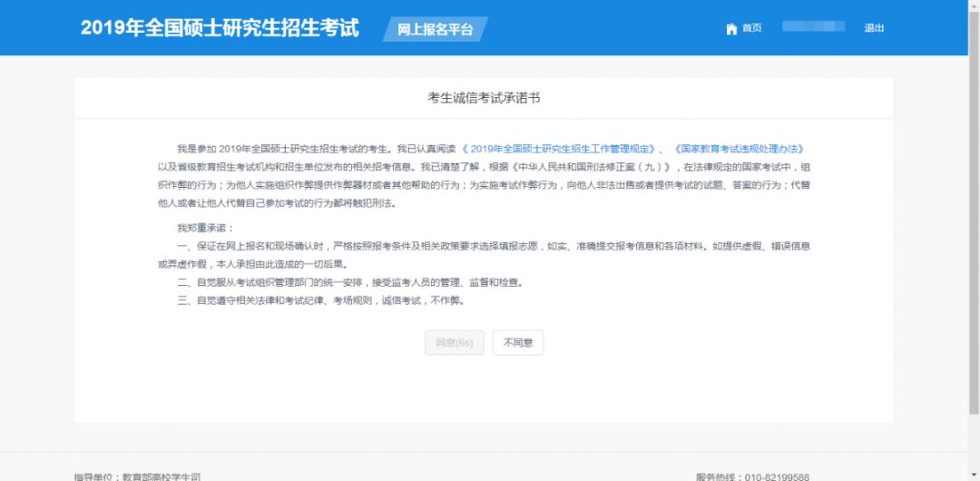Image resolution: width=980 pixels, height=481 pixels.
Task: Open 《2019年全国硕士研究生招生工作管理规定》 link
Action: click(558, 149)
